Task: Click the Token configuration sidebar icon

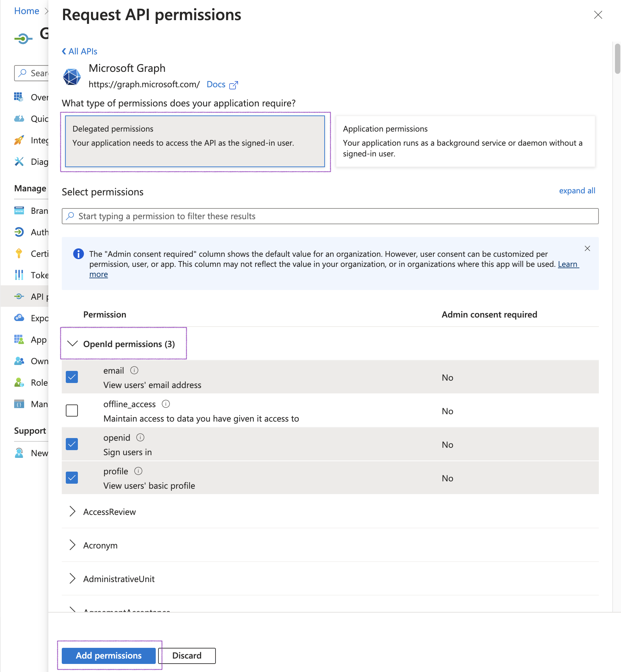Action: pyautogui.click(x=19, y=275)
